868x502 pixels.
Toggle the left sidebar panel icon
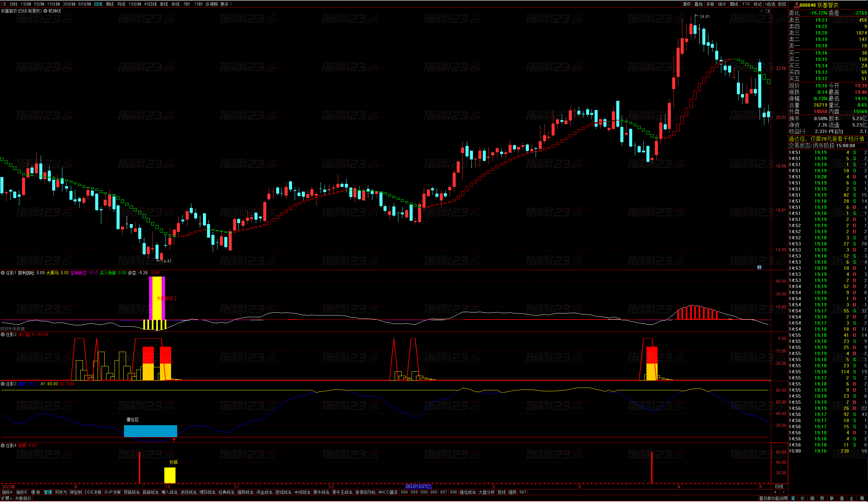click(x=3, y=4)
